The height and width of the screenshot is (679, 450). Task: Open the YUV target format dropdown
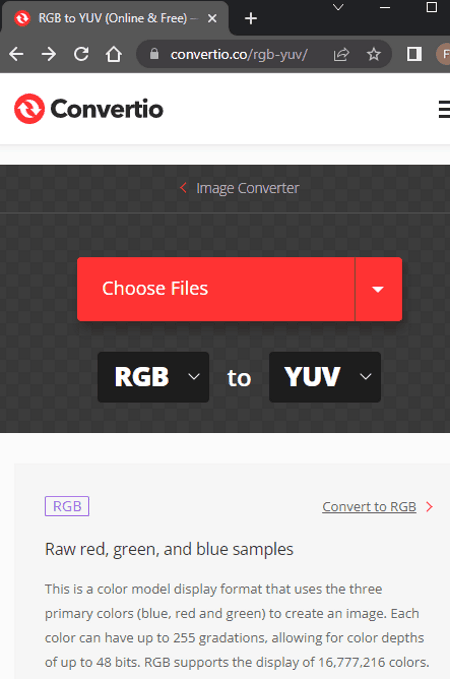325,377
